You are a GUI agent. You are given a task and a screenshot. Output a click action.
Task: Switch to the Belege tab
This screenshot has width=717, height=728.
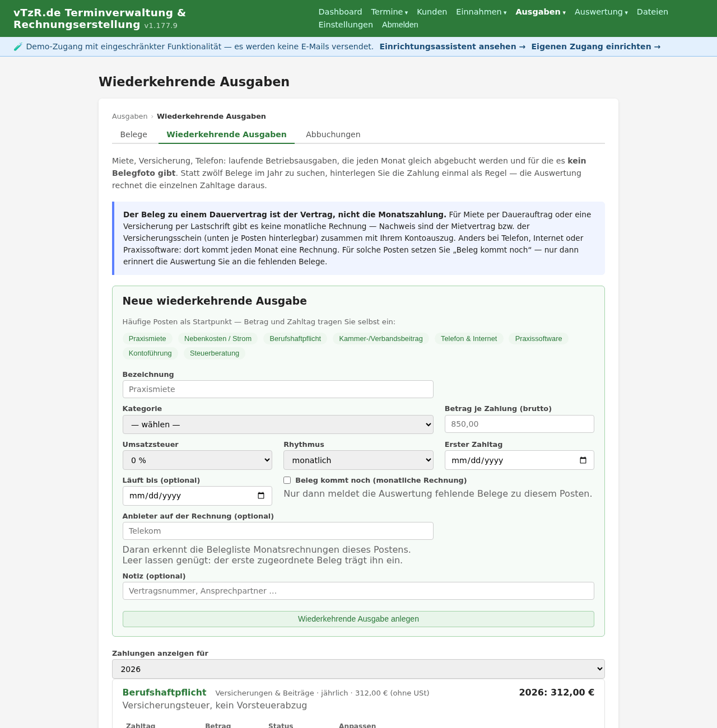pyautogui.click(x=134, y=134)
